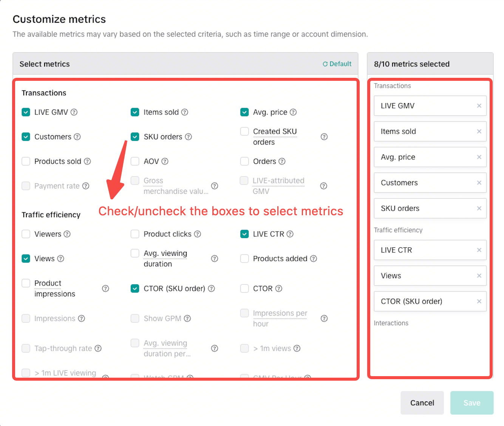This screenshot has height=426, width=504.
Task: Remove Views from selected metrics
Action: click(479, 276)
